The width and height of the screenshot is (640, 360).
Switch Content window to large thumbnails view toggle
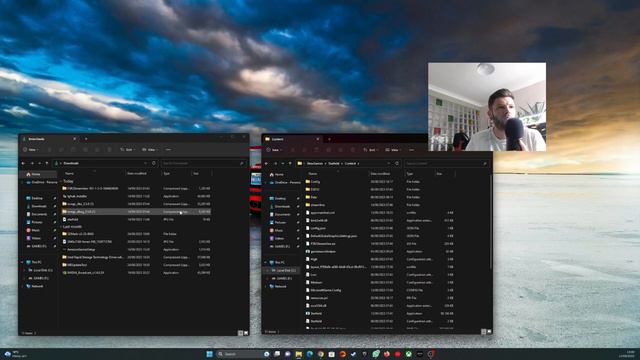[489, 332]
